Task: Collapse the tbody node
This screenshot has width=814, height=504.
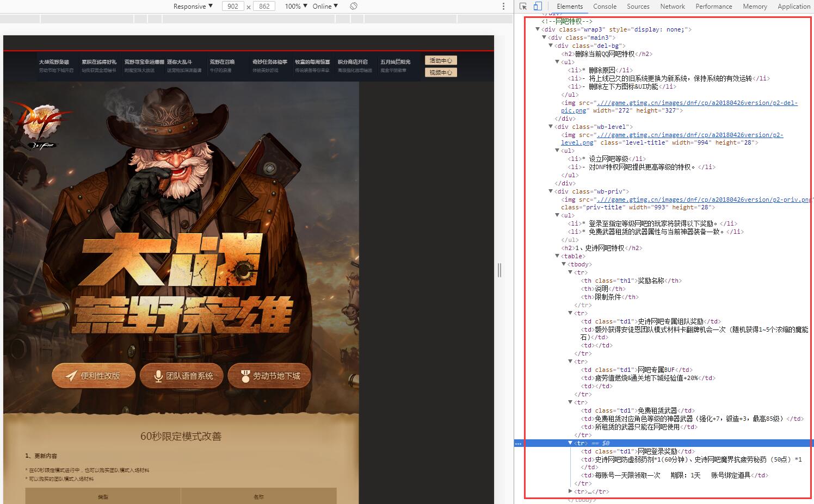Action: coord(564,264)
